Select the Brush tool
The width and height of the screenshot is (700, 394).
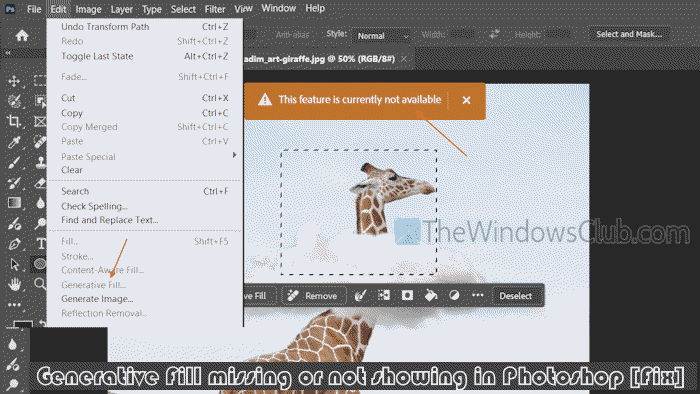coord(14,162)
